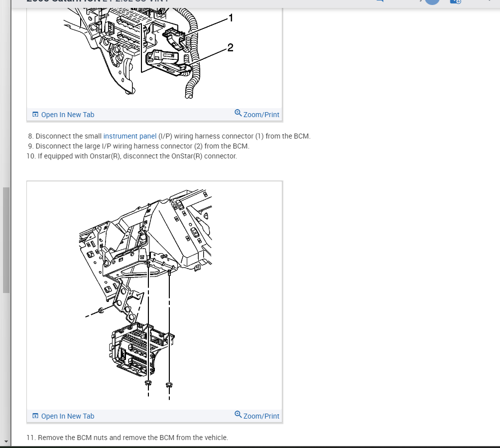Image resolution: width=500 pixels, height=448 pixels.
Task: Click the gray vertical scrollbar thumb
Action: coord(6,240)
